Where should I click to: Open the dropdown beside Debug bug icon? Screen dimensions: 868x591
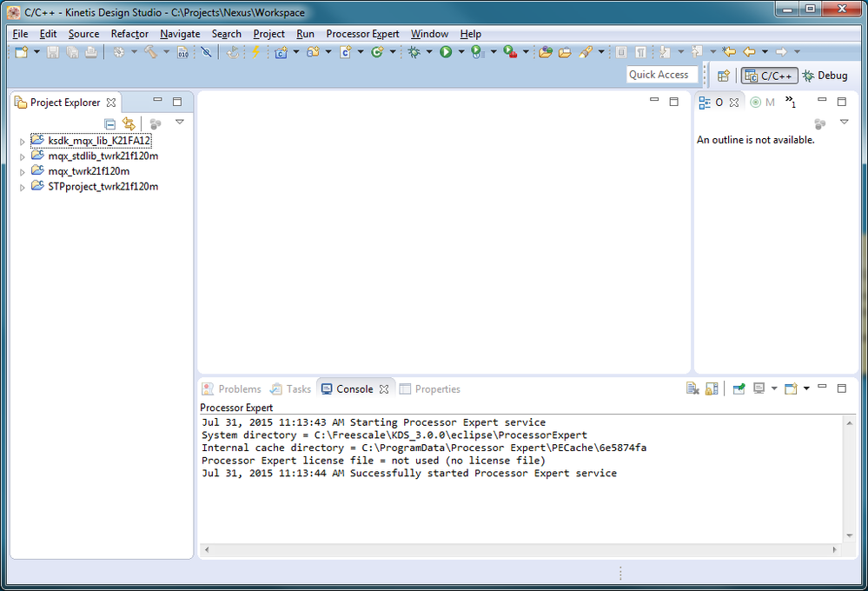pos(429,52)
